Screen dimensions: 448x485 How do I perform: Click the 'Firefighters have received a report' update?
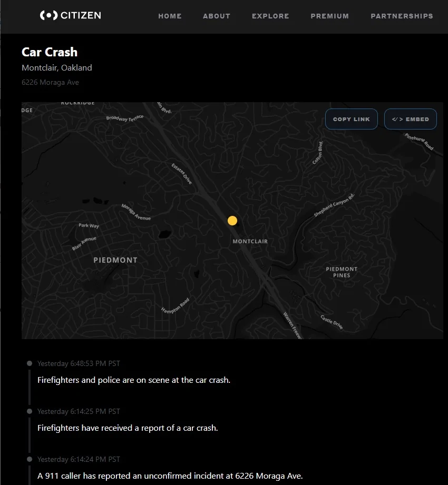[x=128, y=428]
